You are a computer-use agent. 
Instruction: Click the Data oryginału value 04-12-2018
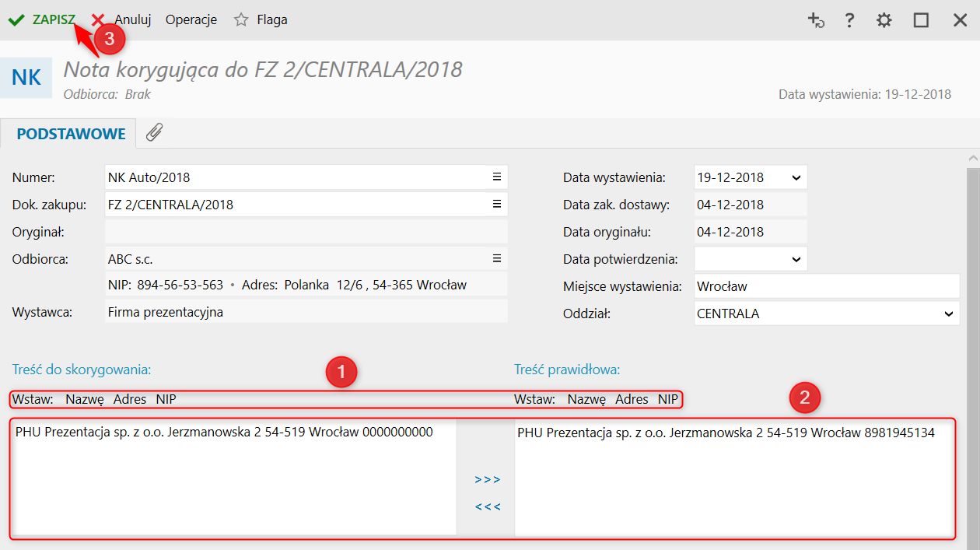click(751, 232)
